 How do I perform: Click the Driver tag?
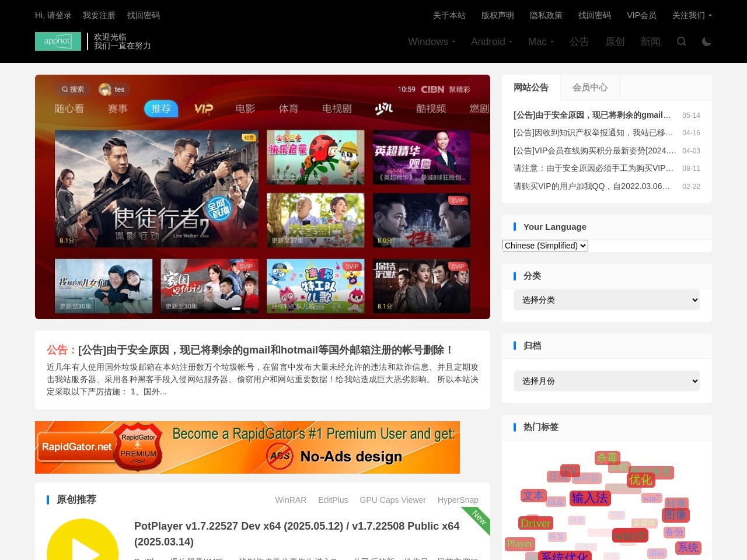[535, 523]
